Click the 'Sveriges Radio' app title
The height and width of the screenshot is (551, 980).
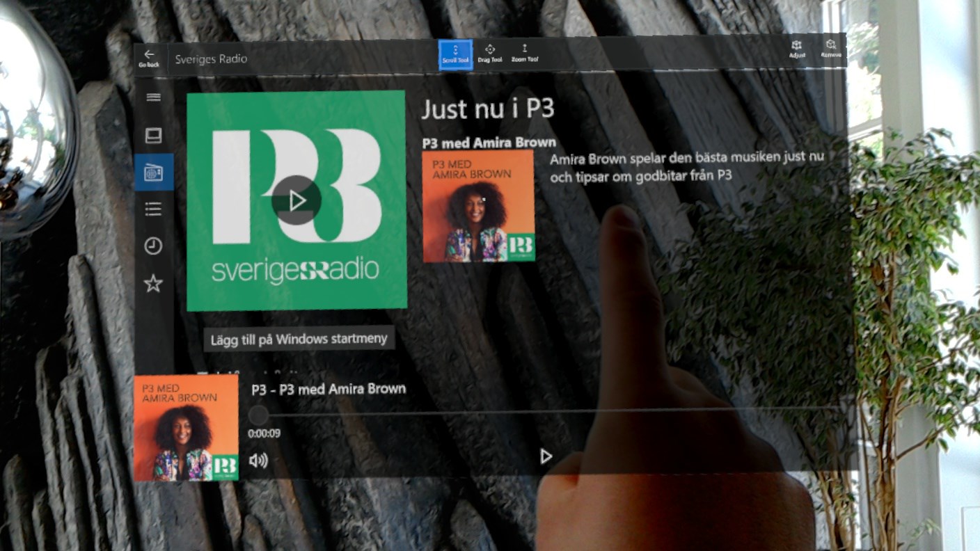[x=211, y=58]
